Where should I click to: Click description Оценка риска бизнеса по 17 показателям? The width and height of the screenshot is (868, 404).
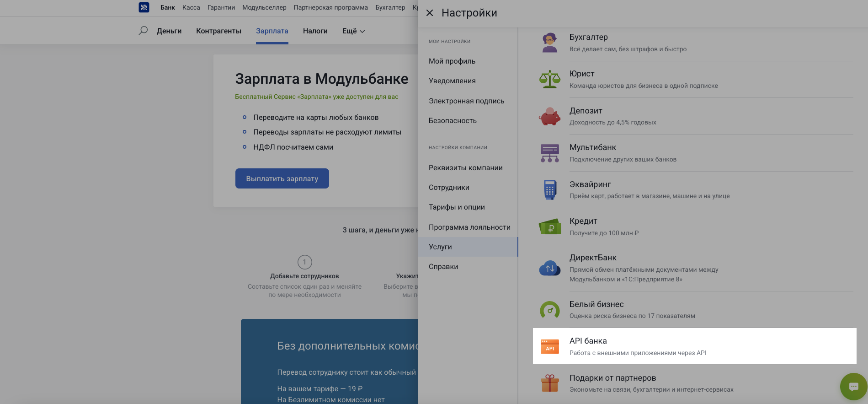632,316
